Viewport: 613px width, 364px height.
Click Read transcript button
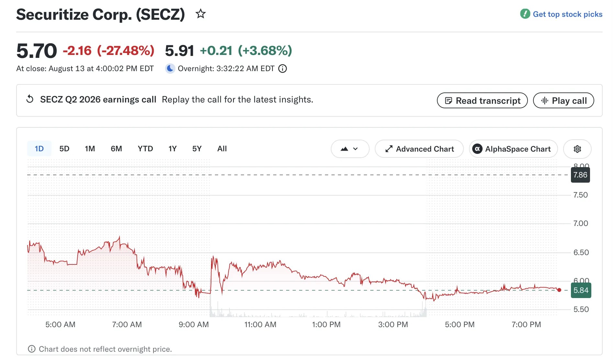pyautogui.click(x=482, y=101)
